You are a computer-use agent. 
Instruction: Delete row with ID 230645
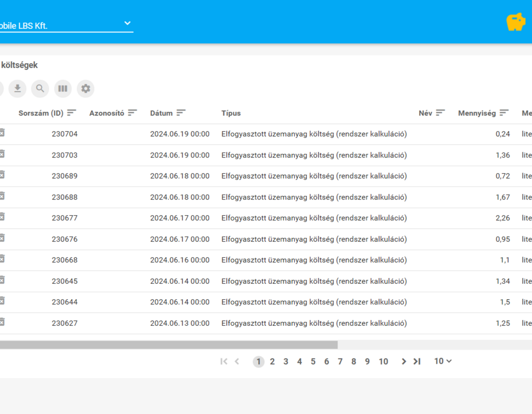pyautogui.click(x=2, y=280)
